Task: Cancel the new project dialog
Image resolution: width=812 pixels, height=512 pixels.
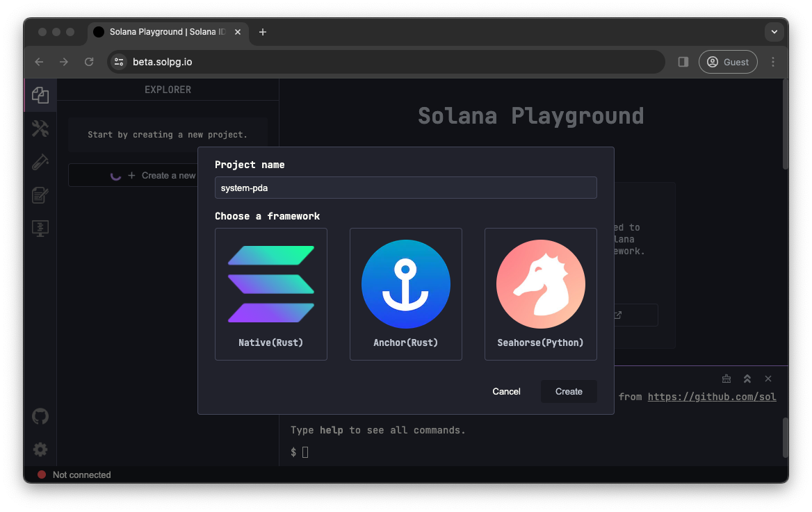Action: click(506, 391)
